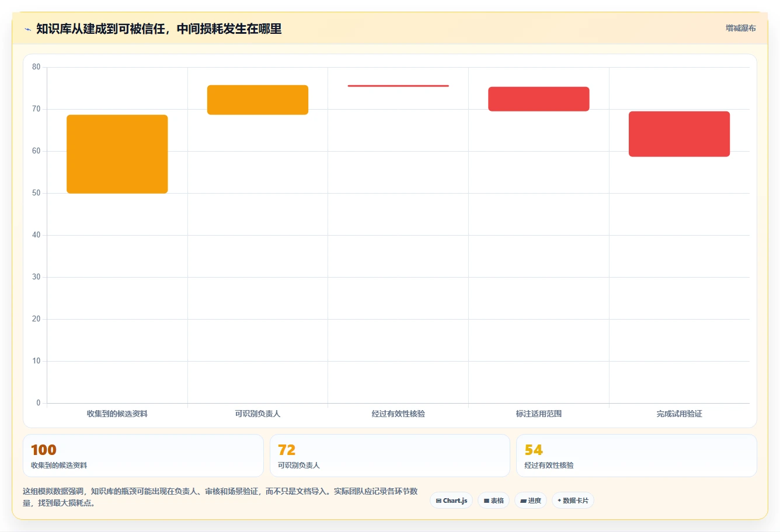Click the footer note starting 这组模拟数据强调
This screenshot has height=532, width=780.
click(x=221, y=497)
